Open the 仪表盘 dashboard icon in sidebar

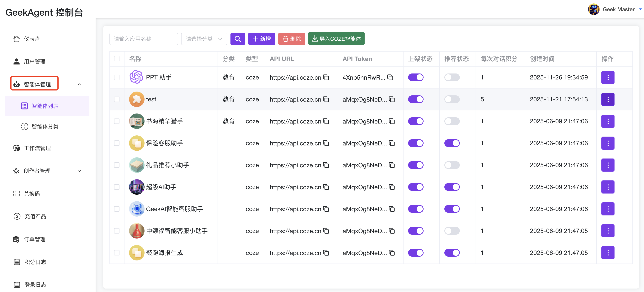(17, 39)
